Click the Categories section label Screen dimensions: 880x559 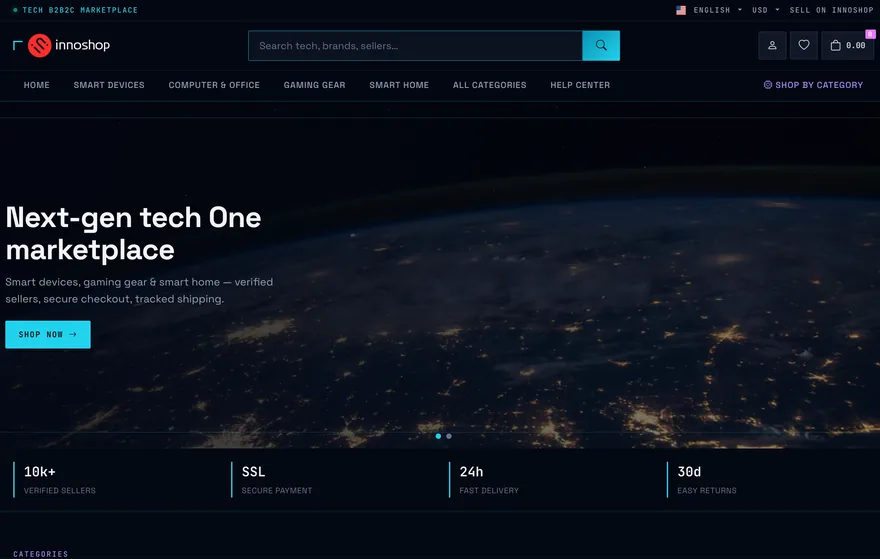coord(40,554)
